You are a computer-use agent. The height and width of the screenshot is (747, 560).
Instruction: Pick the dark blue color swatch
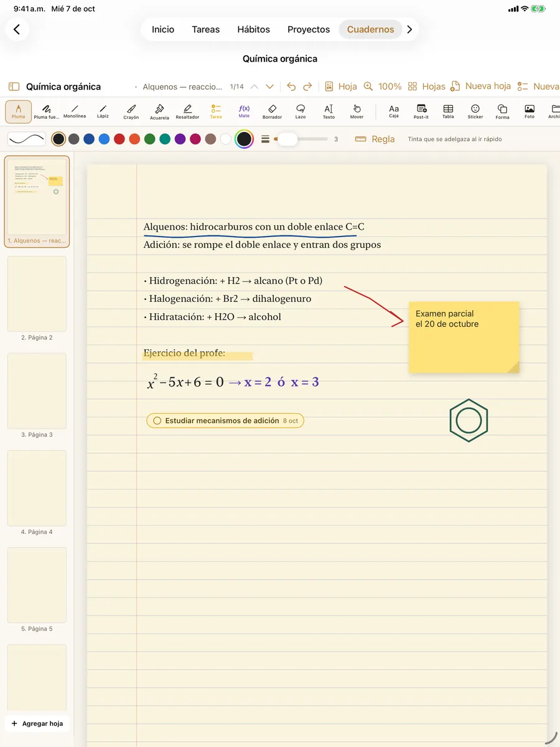pyautogui.click(x=89, y=139)
